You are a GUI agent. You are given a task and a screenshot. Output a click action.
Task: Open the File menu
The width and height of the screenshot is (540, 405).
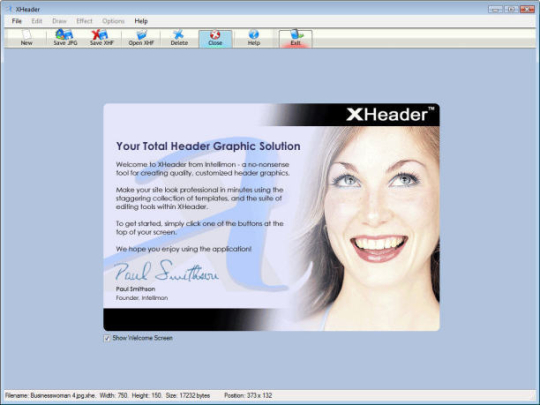coord(17,21)
